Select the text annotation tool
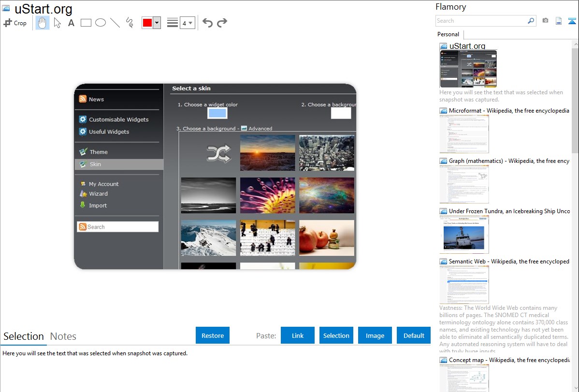579x392 pixels. pyautogui.click(x=71, y=23)
